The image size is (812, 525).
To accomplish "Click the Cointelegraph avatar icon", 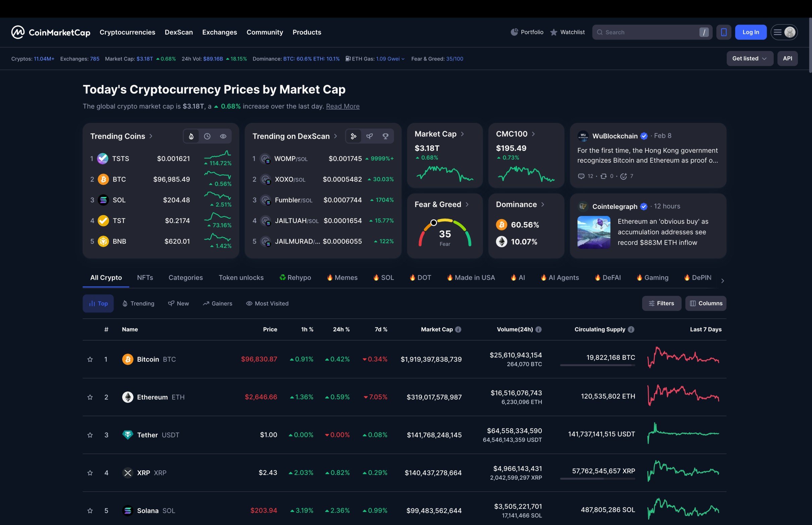I will pyautogui.click(x=583, y=206).
